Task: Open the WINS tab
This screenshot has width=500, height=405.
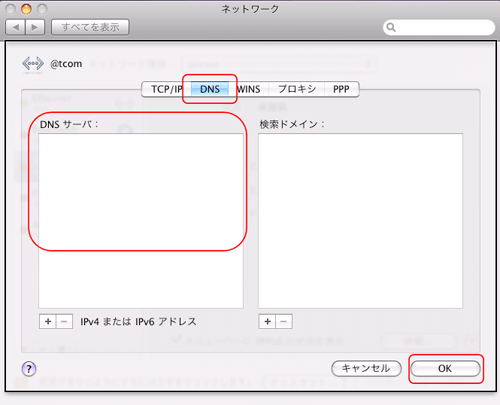Action: (249, 89)
